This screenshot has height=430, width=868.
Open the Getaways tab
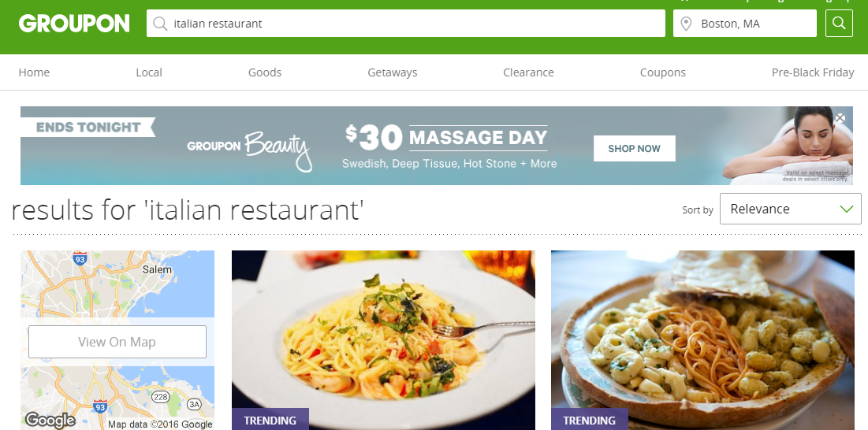point(393,72)
